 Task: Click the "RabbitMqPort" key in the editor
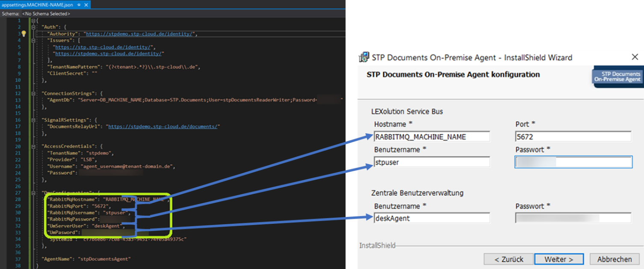pyautogui.click(x=68, y=206)
